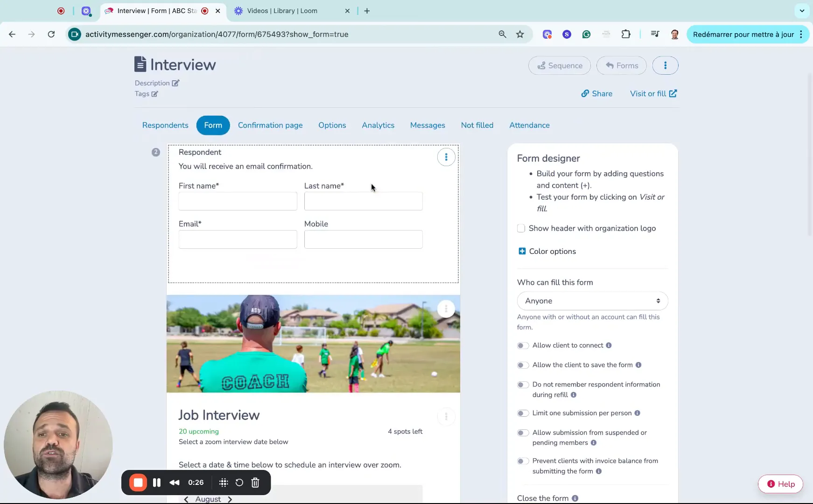This screenshot has width=813, height=504.
Task: Toggle Limit one submission per person
Action: (x=523, y=413)
